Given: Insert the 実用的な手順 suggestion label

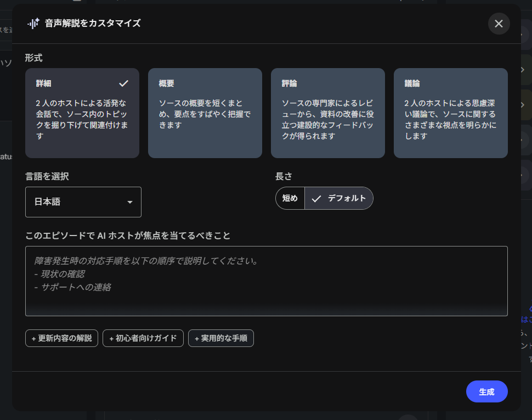Looking at the screenshot, I should [224, 339].
